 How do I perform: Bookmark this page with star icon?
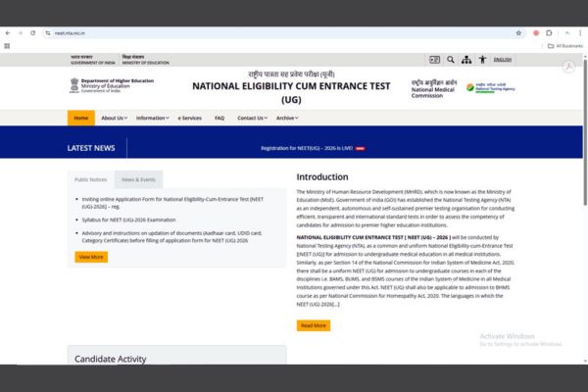coord(518,32)
